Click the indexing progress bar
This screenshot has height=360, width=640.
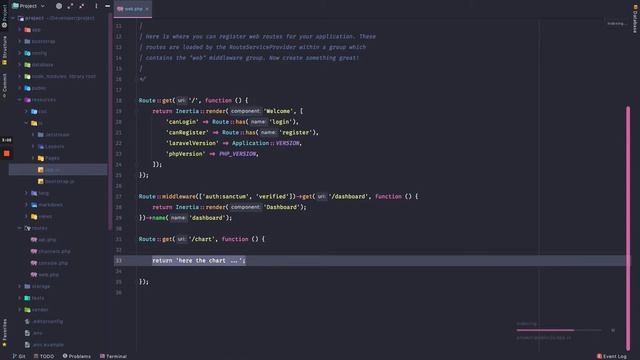pyautogui.click(x=559, y=330)
